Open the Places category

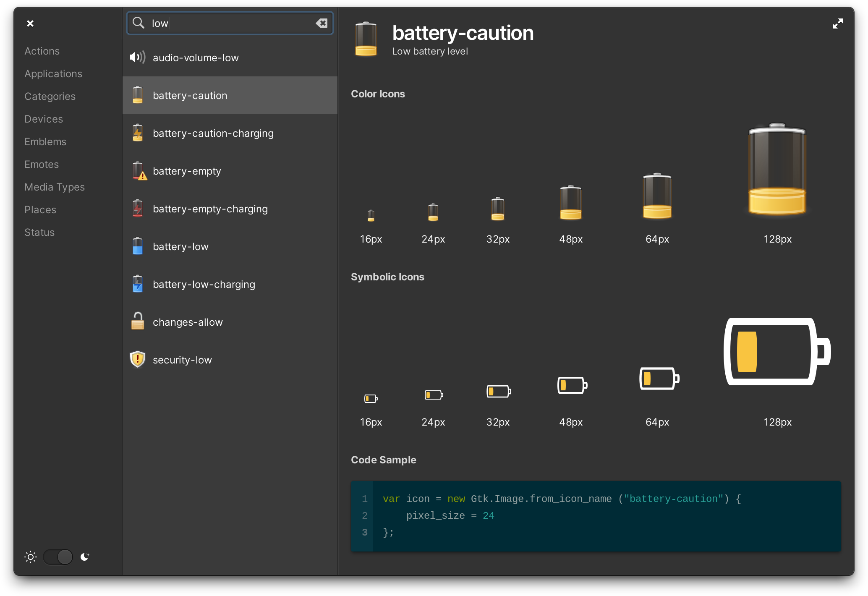(40, 210)
